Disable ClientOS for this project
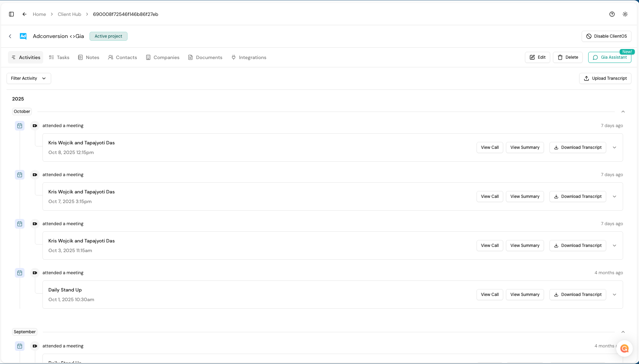Image resolution: width=639 pixels, height=364 pixels. 606,36
